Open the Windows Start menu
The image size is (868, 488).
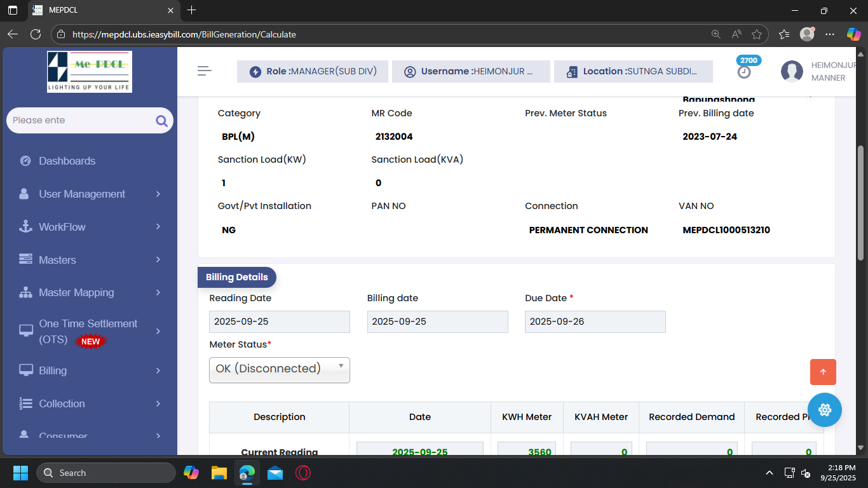click(21, 473)
